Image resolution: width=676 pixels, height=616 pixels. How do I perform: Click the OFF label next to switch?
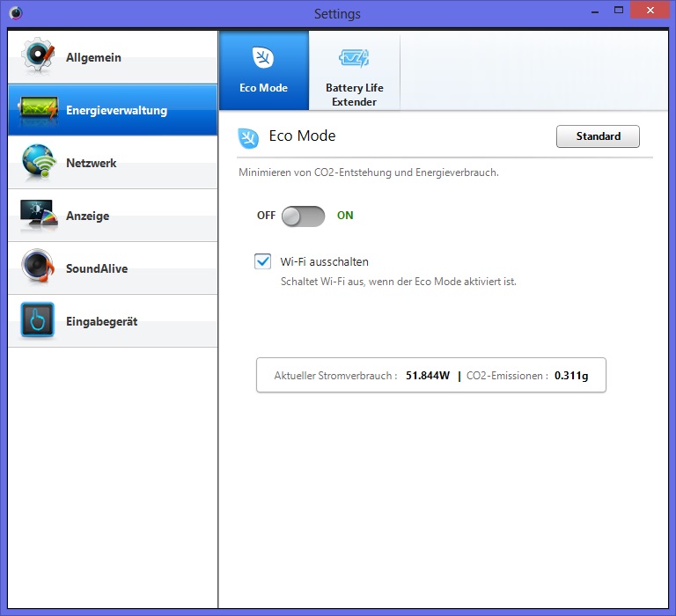pyautogui.click(x=266, y=215)
